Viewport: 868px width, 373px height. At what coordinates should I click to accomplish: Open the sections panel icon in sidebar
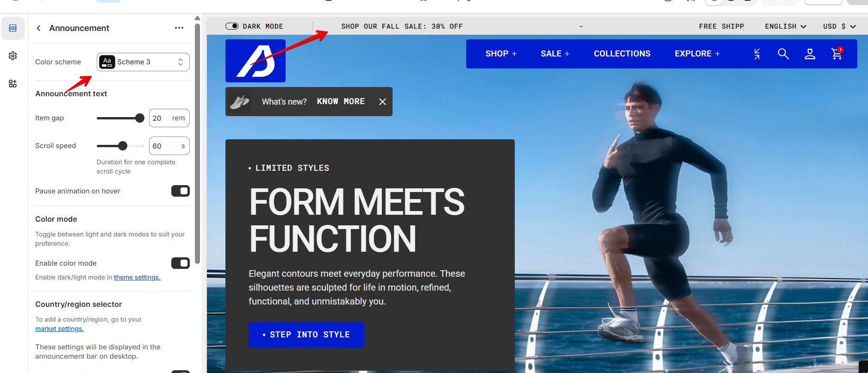point(13,28)
